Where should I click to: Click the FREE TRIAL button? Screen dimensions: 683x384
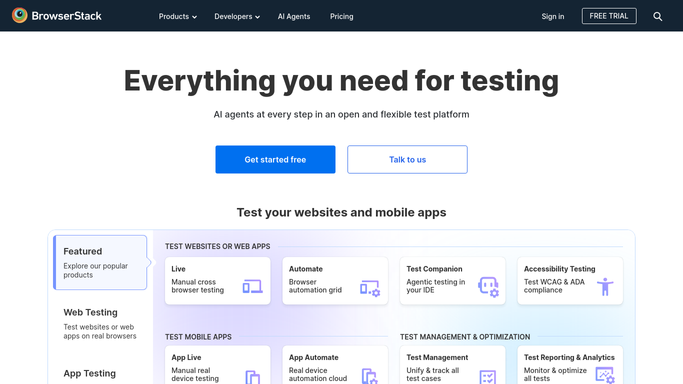[x=609, y=16]
